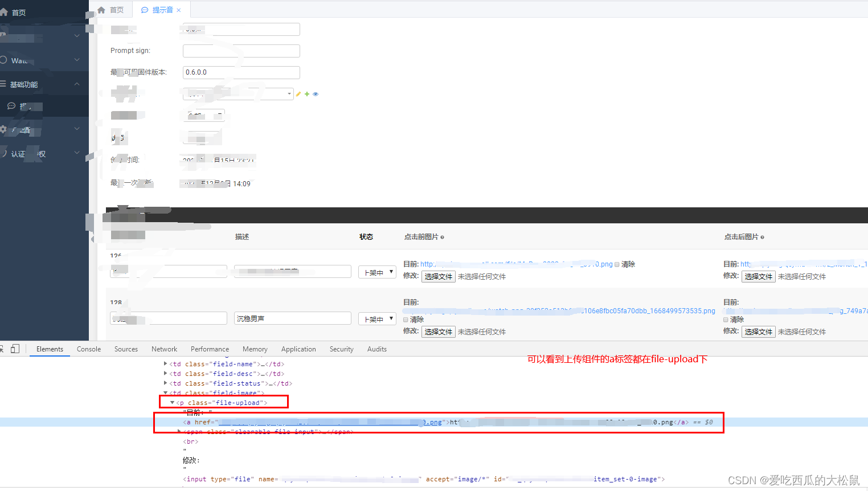Click the blue eye view icon
868x491 pixels.
316,94
